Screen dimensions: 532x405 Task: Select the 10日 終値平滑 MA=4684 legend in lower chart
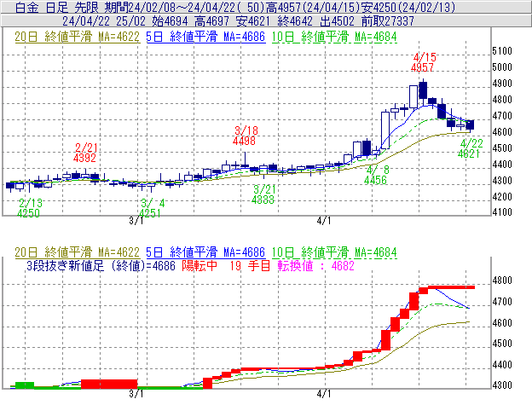[x=334, y=252]
